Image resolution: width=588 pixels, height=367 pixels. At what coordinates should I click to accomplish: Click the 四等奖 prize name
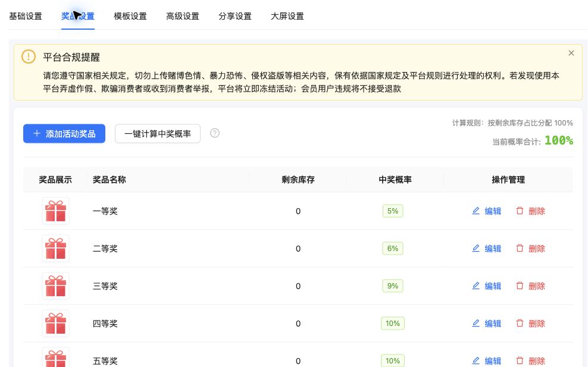coord(105,324)
